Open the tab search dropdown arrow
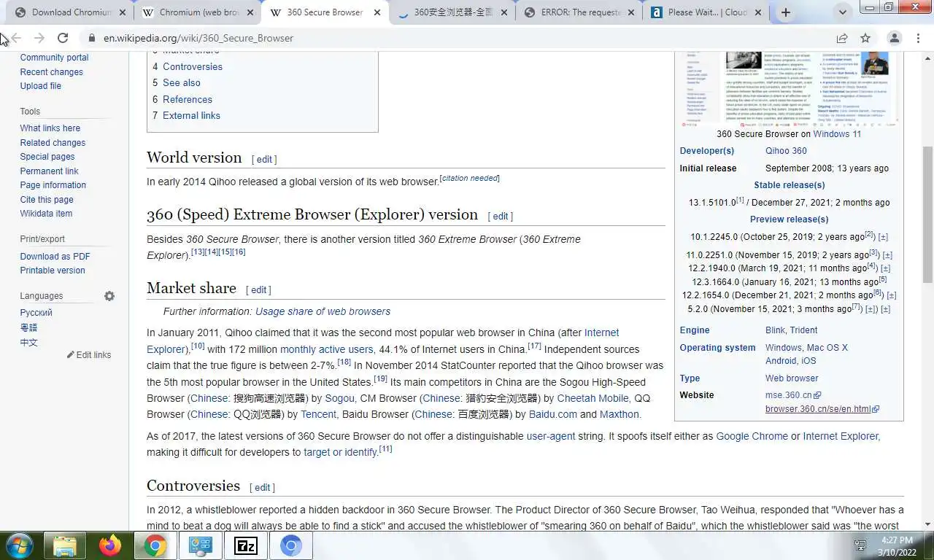The image size is (934, 560). point(843,12)
